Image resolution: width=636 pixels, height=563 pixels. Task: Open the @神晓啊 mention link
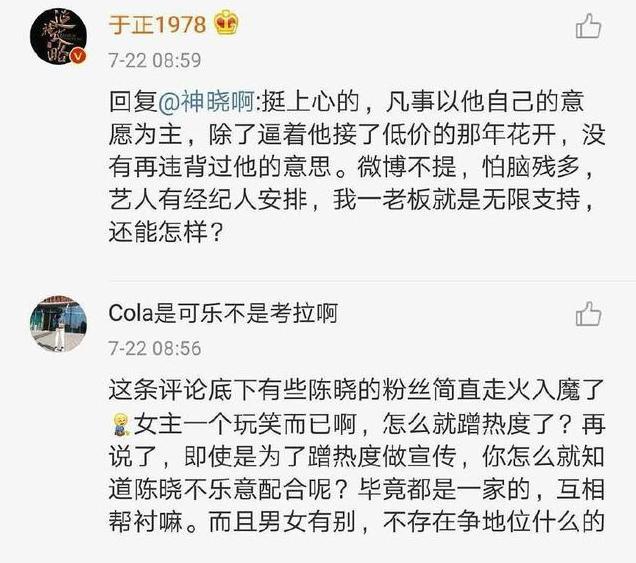pyautogui.click(x=206, y=101)
